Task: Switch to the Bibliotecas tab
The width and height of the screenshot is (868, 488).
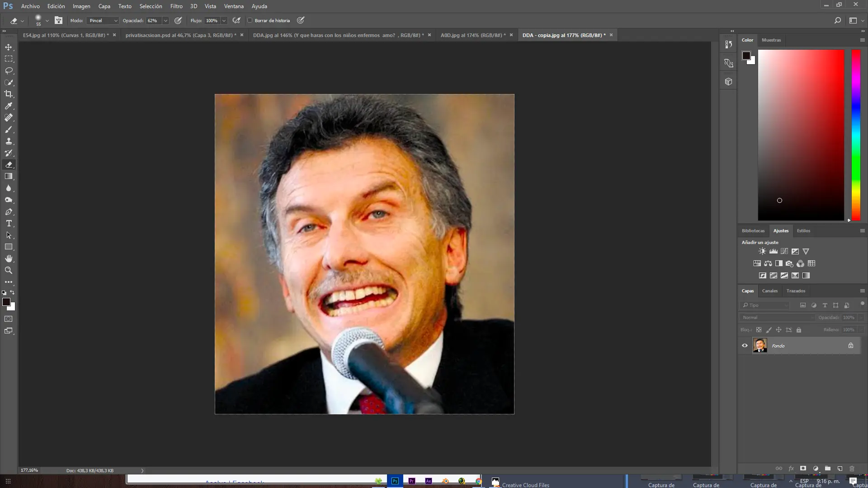Action: click(753, 230)
